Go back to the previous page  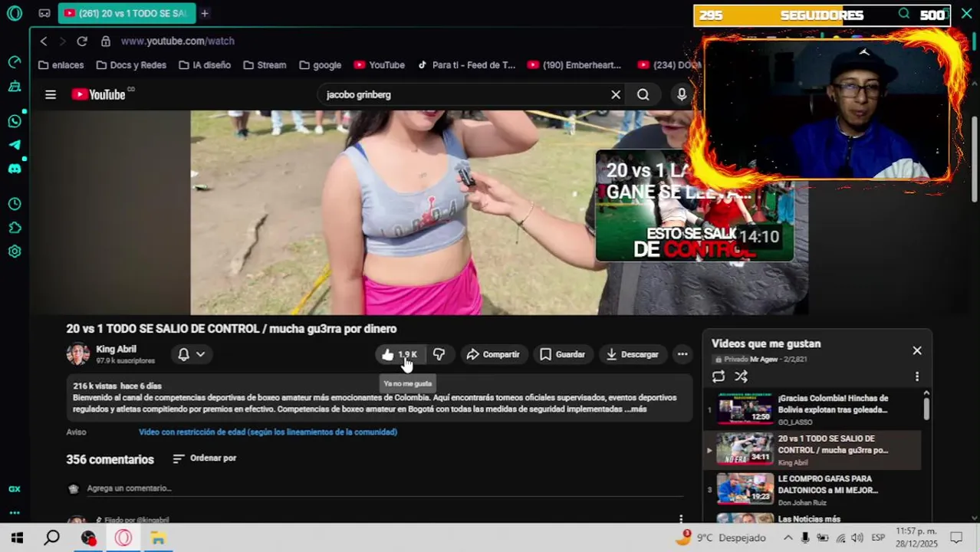[x=44, y=41]
